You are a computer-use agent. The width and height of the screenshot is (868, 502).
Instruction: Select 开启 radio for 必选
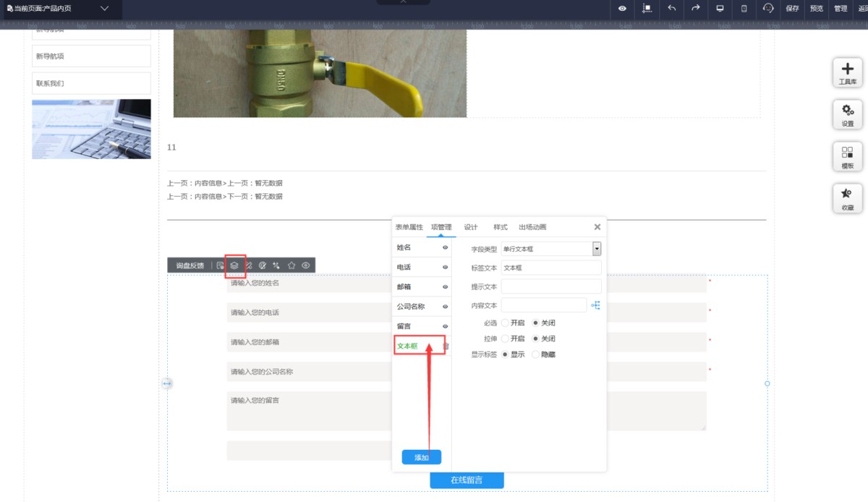[x=505, y=323]
